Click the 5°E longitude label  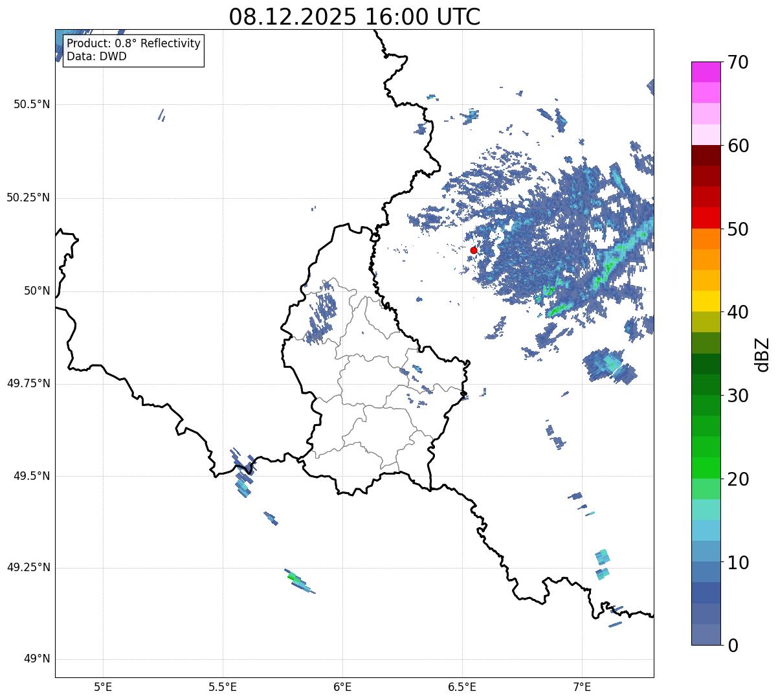point(103,686)
